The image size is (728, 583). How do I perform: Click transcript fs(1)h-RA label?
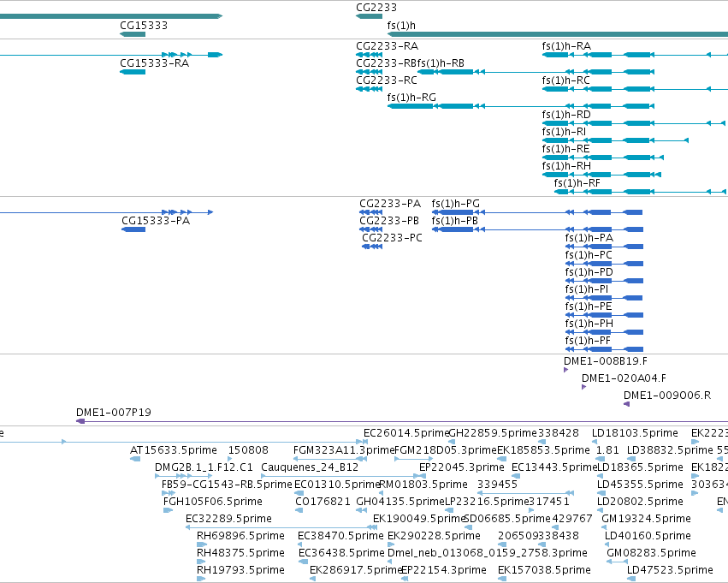coord(566,46)
